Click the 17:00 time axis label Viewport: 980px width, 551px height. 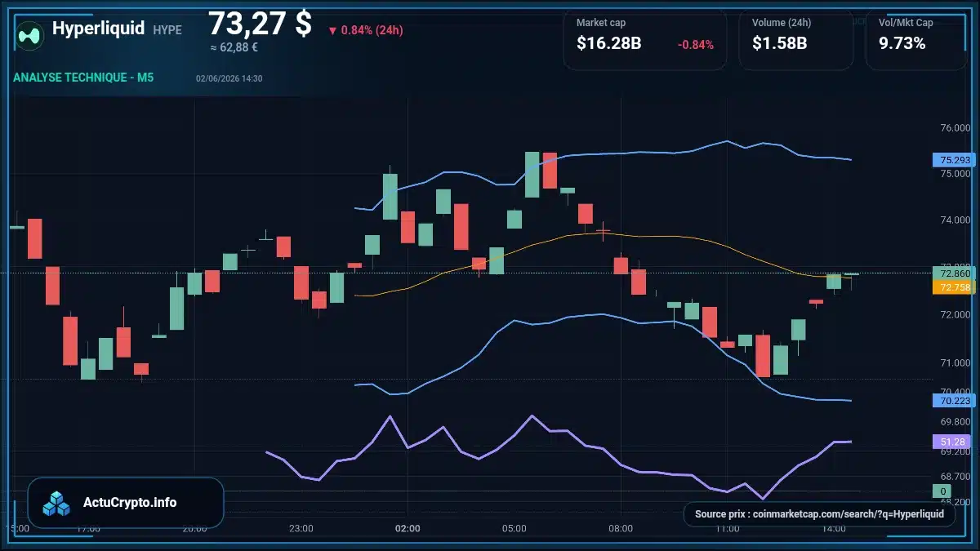(88, 529)
